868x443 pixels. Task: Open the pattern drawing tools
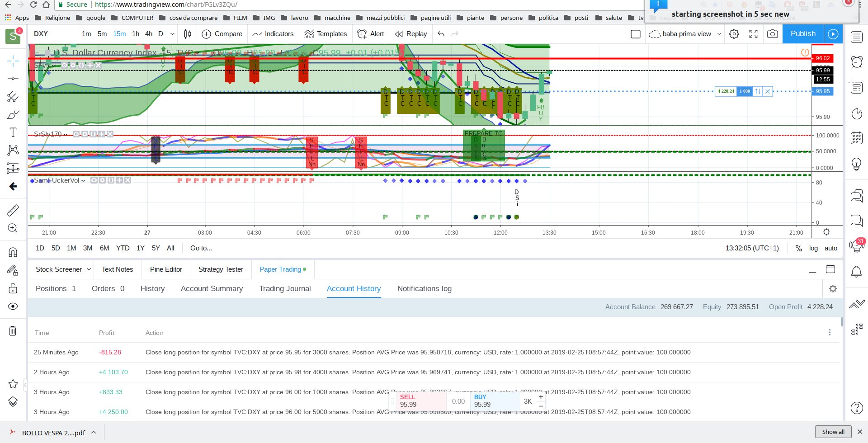click(13, 150)
